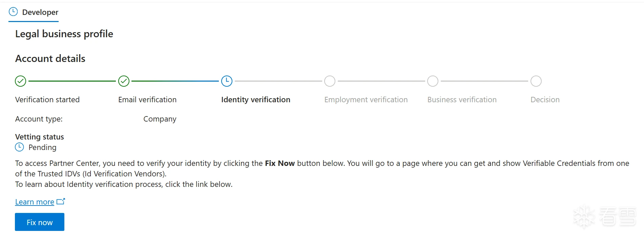Click the Decision empty step circle
The image size is (644, 237).
pos(536,81)
